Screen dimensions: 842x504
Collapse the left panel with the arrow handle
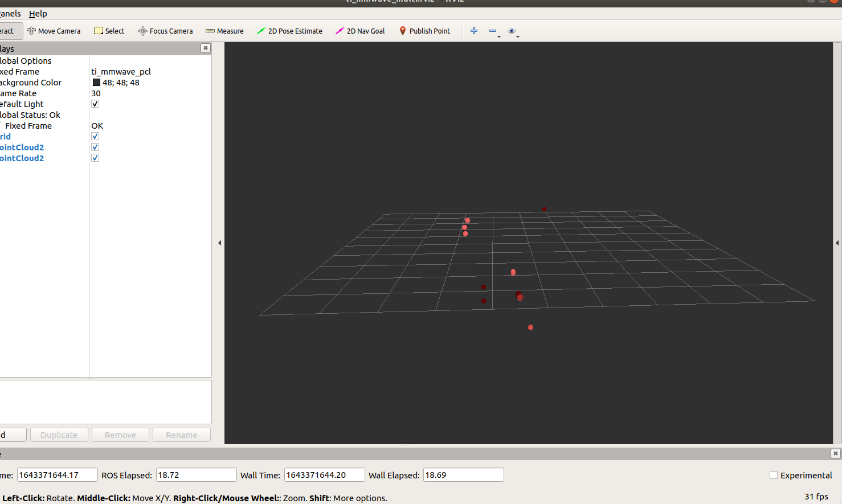pyautogui.click(x=219, y=243)
